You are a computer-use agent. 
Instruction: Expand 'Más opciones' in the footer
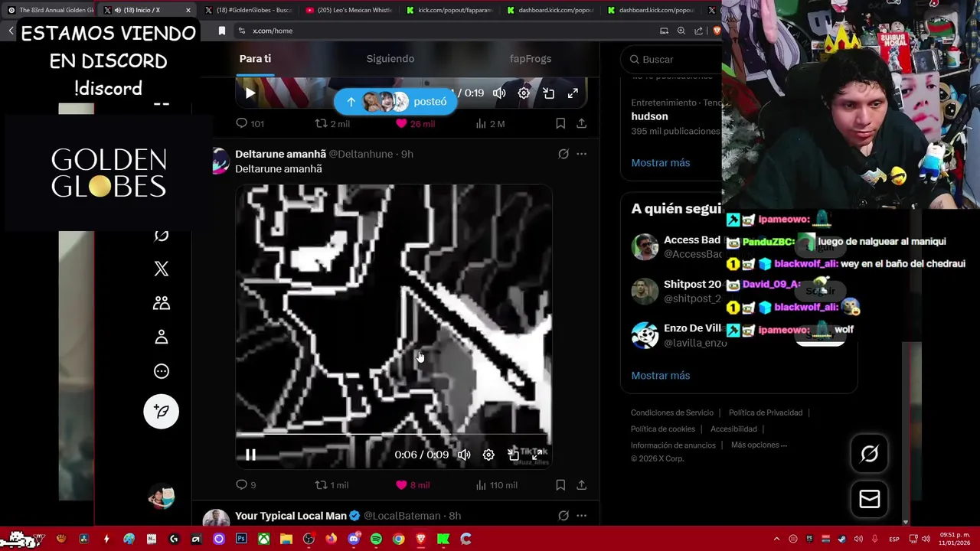759,445
